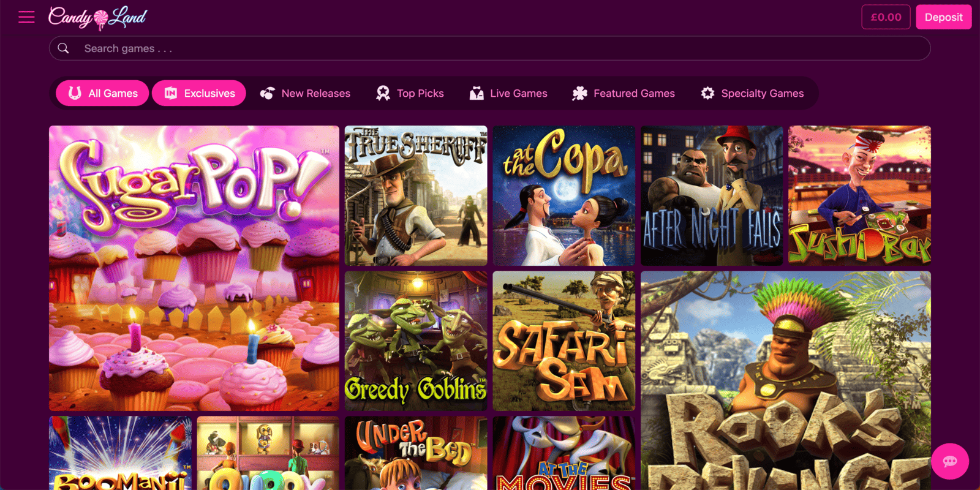
Task: Click the gear icon beside Specialty Games
Action: (707, 93)
